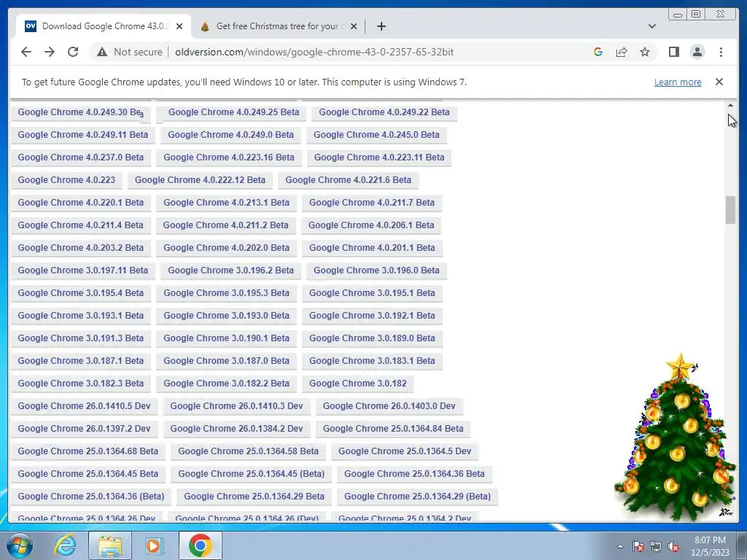Switch to Get free Christmas tree tab
747x560 pixels.
coord(278,26)
